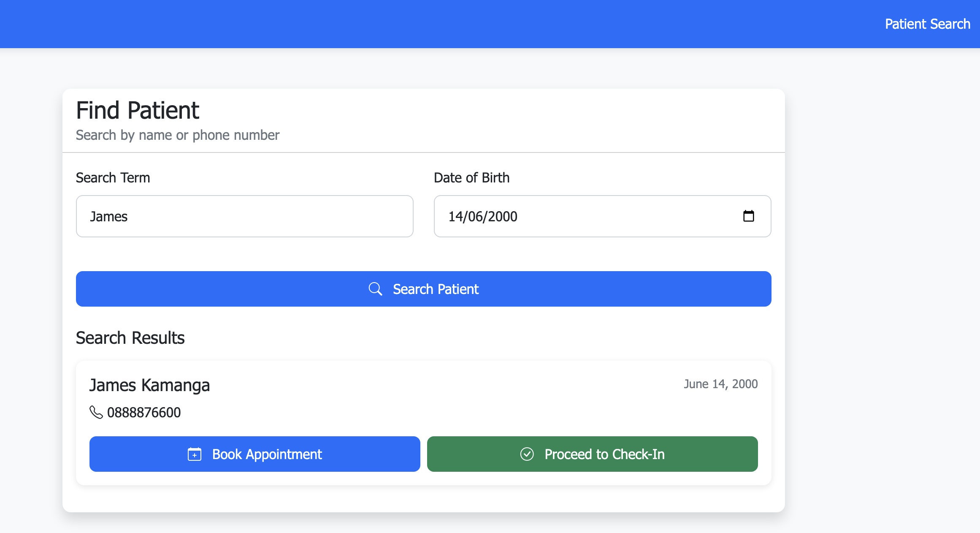Click the phone icon beside 0888876600

coord(96,413)
